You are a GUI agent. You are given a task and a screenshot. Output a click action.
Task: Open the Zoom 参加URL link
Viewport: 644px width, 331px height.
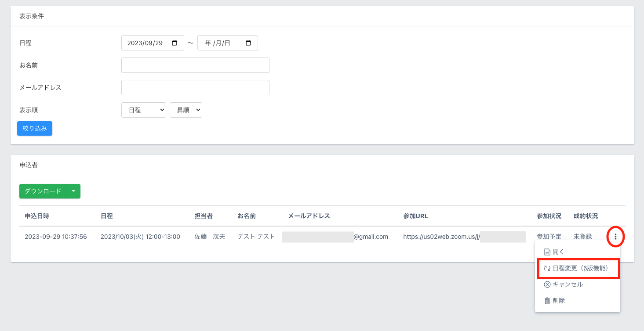click(441, 237)
